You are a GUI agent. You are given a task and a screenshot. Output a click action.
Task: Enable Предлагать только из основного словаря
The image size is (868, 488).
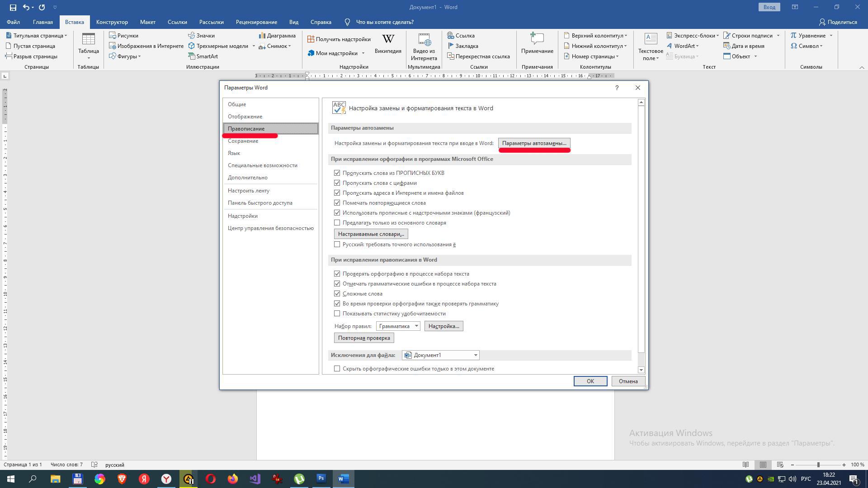[337, 223]
